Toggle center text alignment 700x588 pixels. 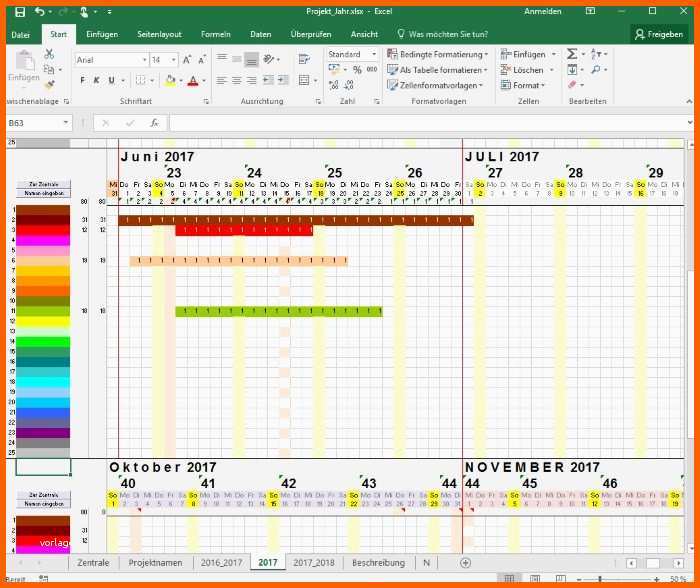(x=237, y=80)
